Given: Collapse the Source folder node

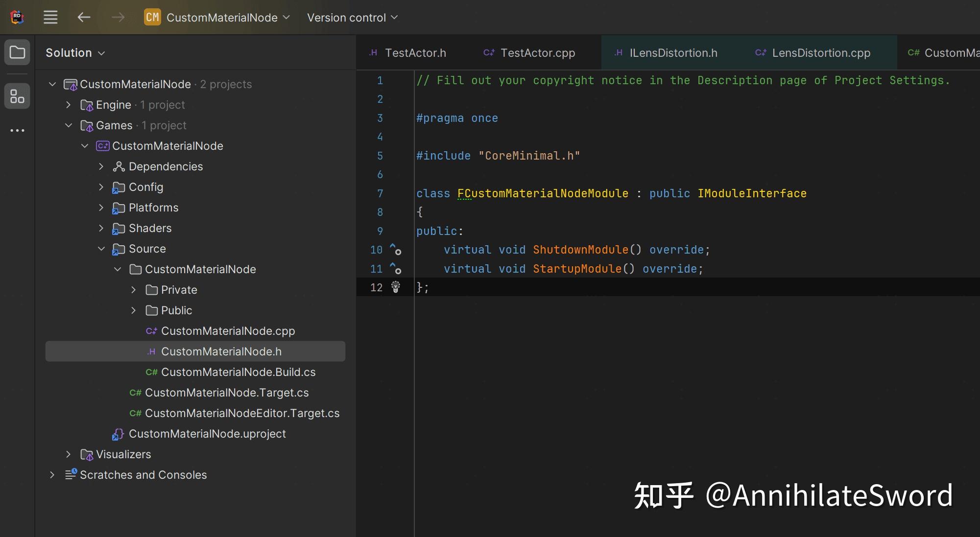Looking at the screenshot, I should pyautogui.click(x=101, y=249).
